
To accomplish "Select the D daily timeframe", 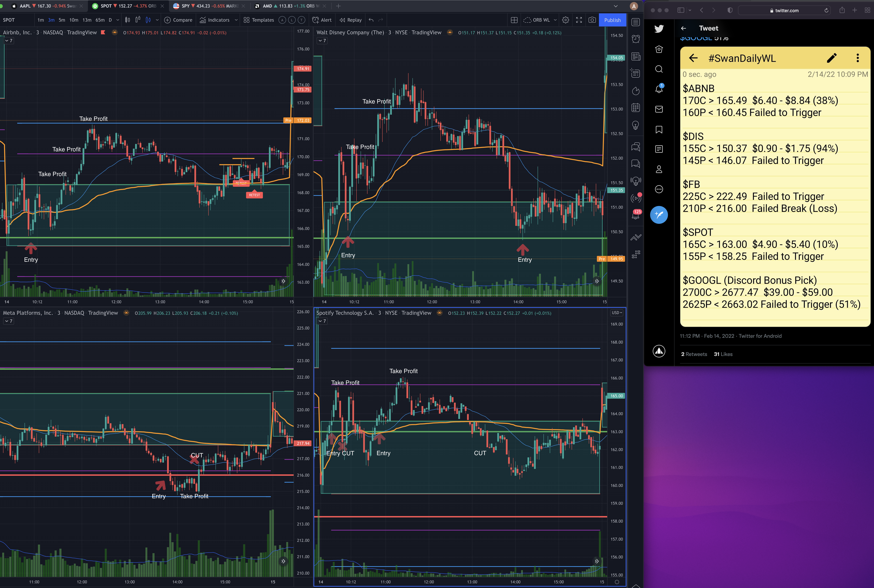I will click(110, 20).
